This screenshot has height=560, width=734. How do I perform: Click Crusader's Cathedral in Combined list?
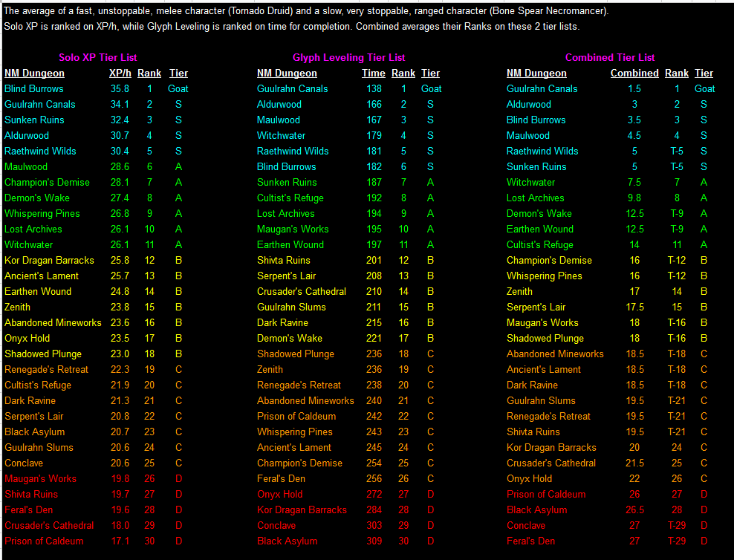(x=551, y=463)
